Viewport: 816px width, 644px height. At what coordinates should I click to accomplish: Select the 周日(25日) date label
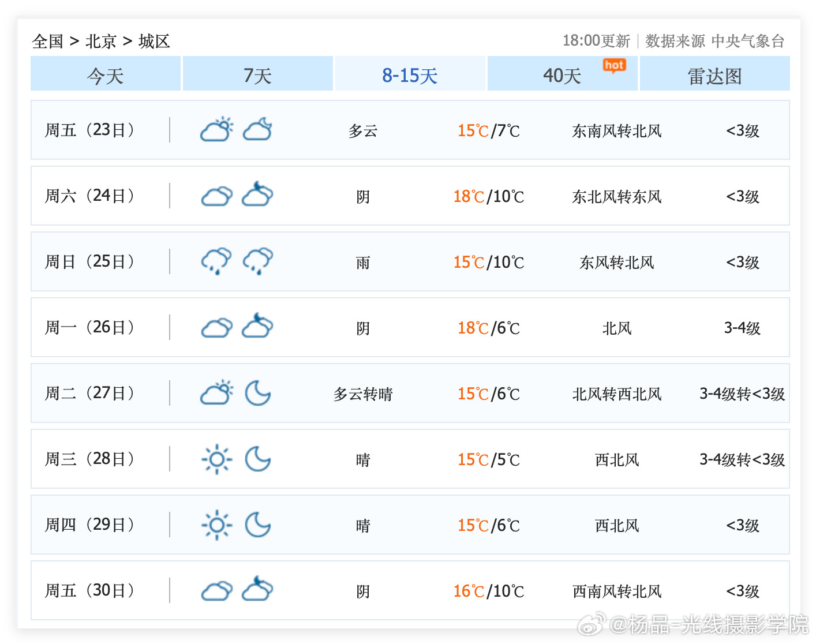click(89, 261)
